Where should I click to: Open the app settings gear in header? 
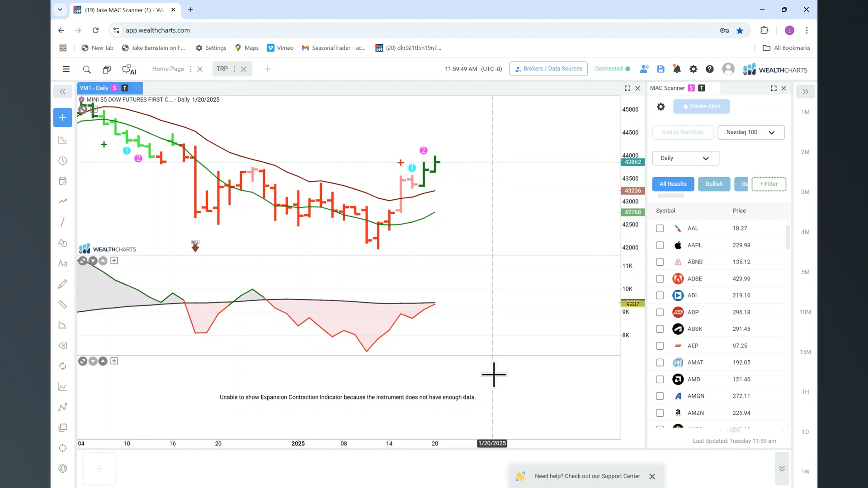pyautogui.click(x=693, y=69)
